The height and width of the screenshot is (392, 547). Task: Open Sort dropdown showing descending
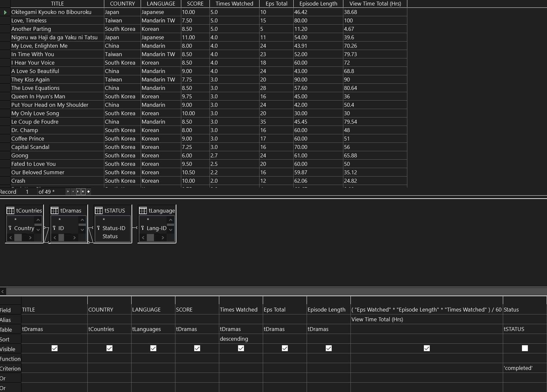(241, 339)
